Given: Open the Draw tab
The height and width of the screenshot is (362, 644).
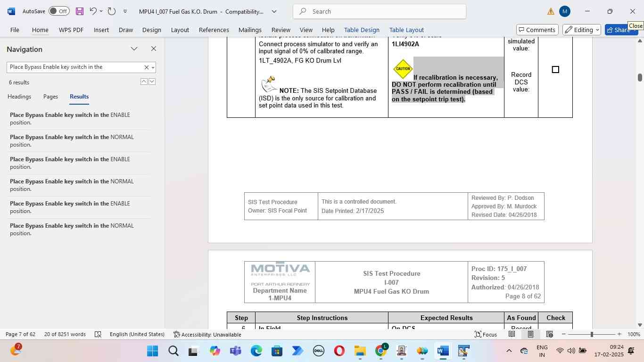Looking at the screenshot, I should 126,30.
